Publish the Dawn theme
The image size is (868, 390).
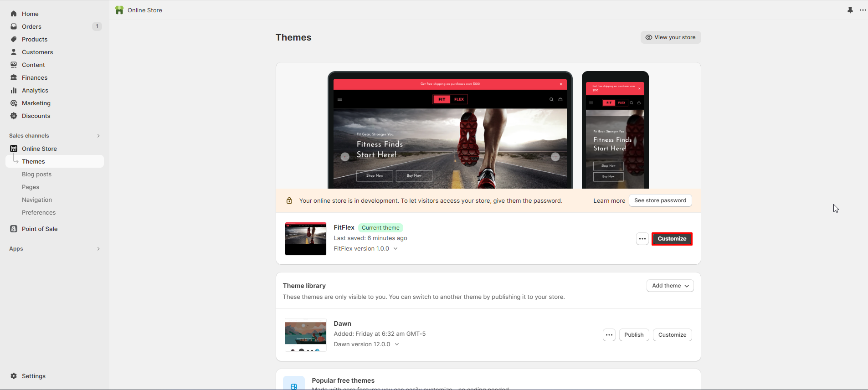tap(634, 335)
